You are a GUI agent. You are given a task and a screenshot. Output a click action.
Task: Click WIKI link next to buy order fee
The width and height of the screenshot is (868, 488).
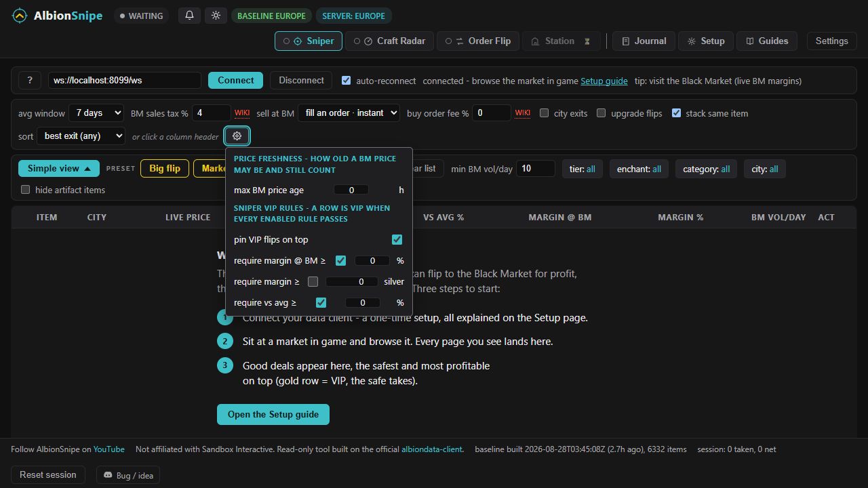pyautogui.click(x=522, y=113)
